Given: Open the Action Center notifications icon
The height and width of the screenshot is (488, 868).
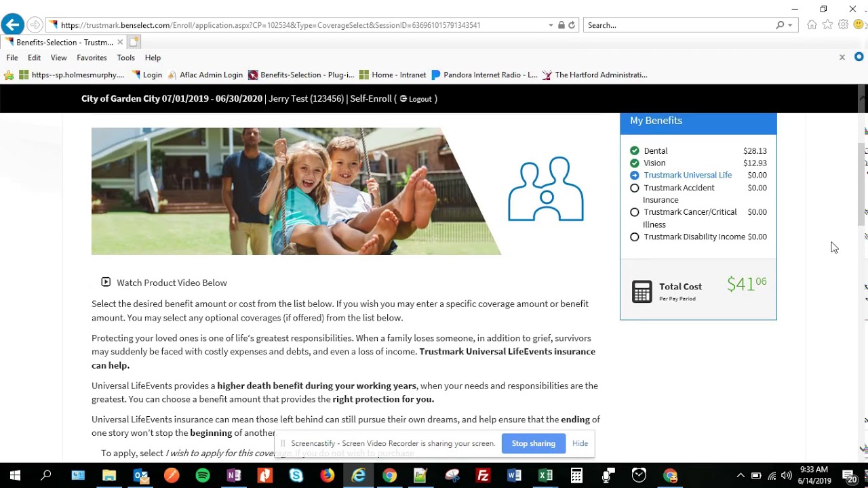Looking at the screenshot, I should click(850, 476).
